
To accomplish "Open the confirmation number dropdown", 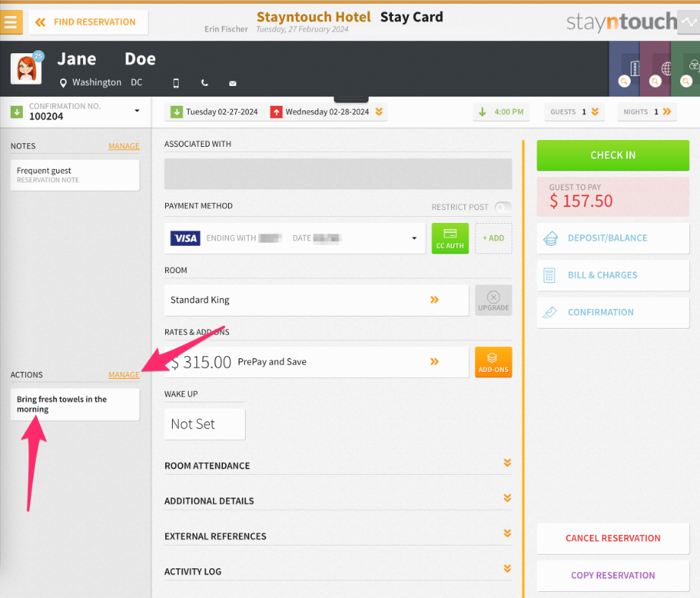I will [137, 110].
